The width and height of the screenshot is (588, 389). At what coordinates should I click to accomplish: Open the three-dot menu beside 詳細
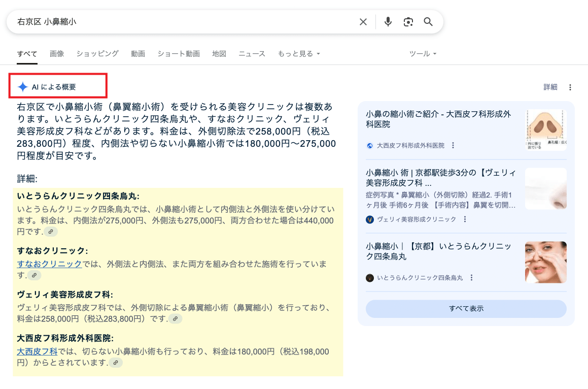pos(570,87)
